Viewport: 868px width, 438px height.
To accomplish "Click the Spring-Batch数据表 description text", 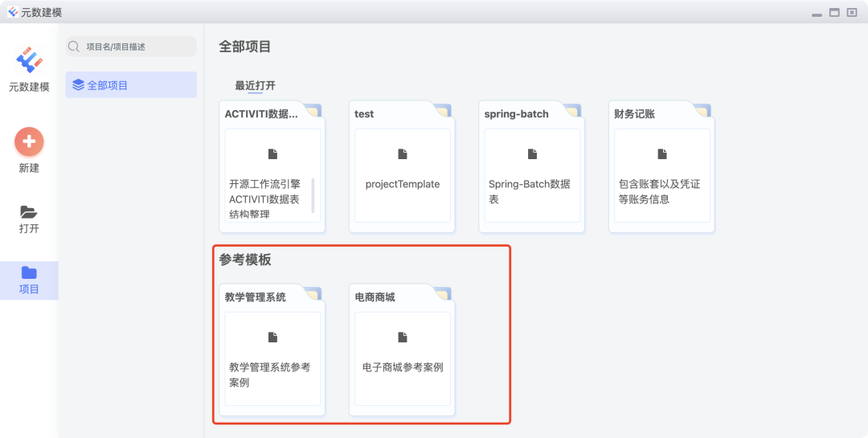I will click(529, 191).
